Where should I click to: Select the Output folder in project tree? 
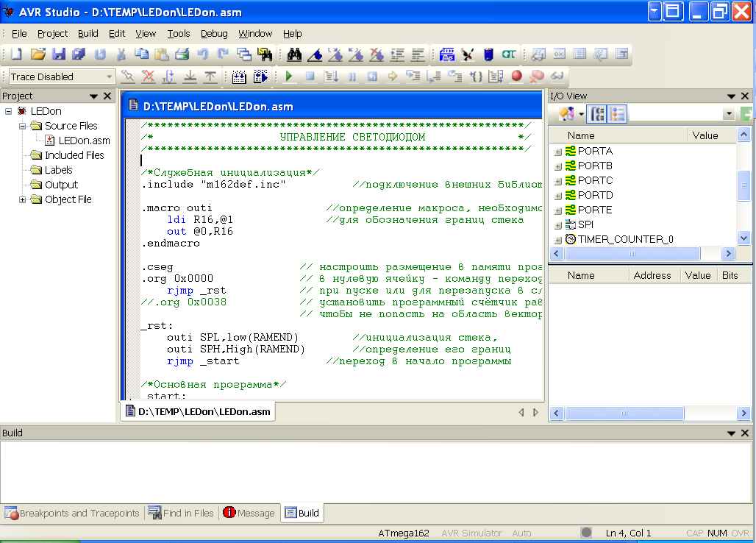[x=54, y=185]
